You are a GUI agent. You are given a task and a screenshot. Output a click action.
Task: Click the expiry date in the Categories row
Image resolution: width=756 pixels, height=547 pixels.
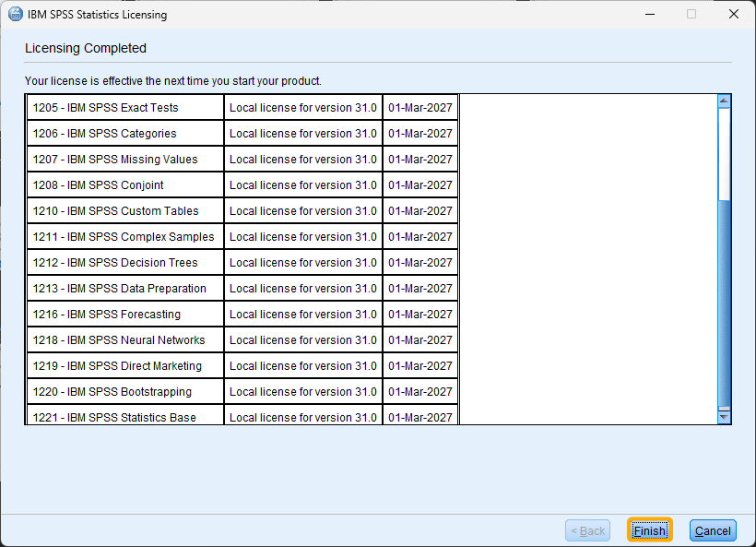tap(420, 133)
